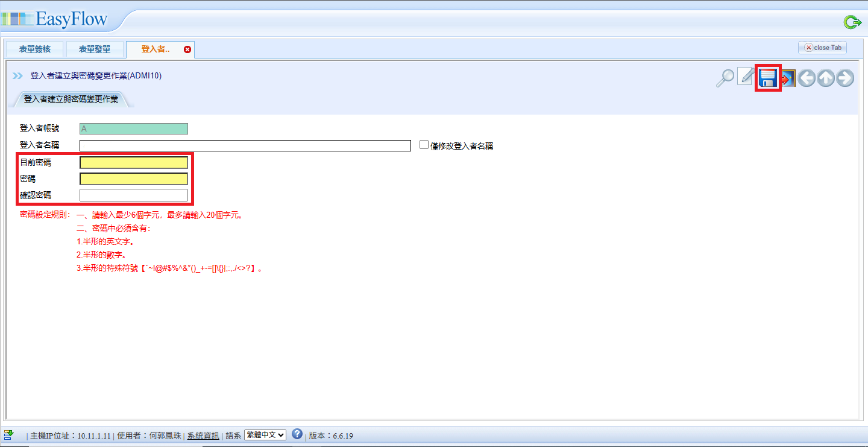Switch to the 表單簽核 tab
The image size is (868, 447).
coord(35,49)
